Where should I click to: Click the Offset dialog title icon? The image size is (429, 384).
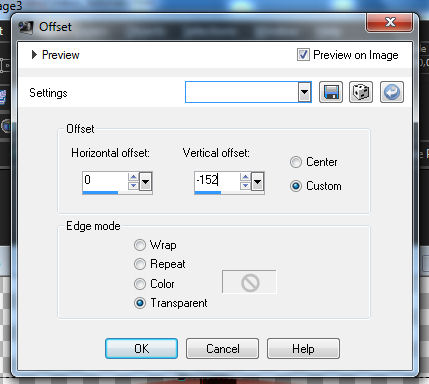(26, 27)
